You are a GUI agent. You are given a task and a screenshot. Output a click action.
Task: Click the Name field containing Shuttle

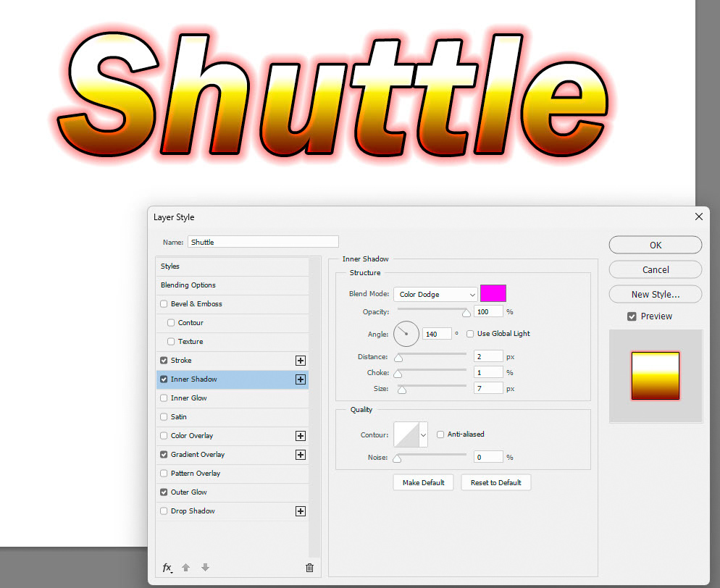tap(263, 241)
